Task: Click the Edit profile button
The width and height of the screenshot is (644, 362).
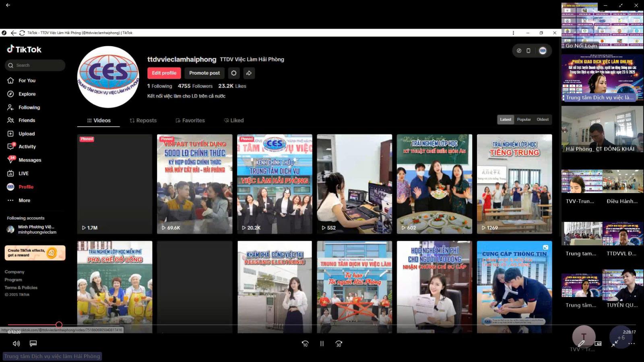Action: coord(164,73)
